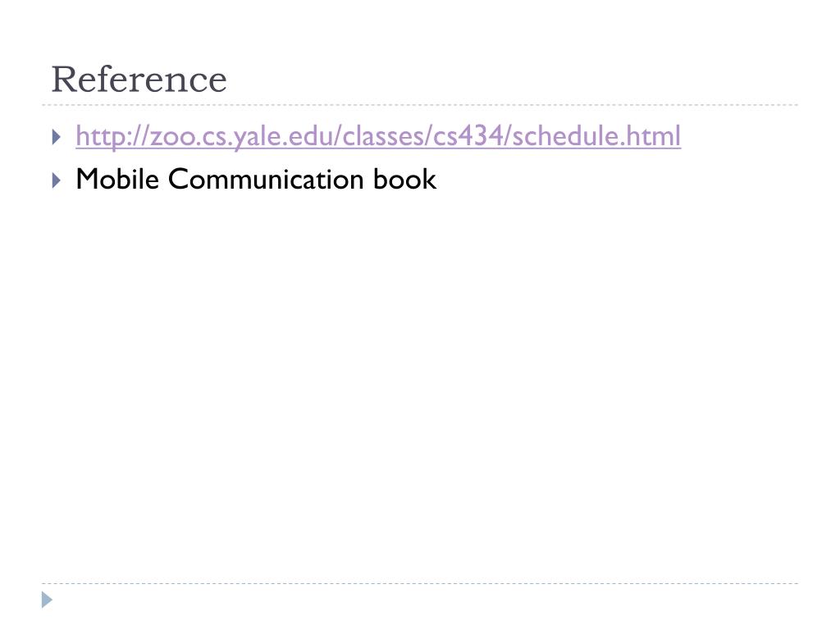Open the zoo.cs.yale.edu schedule hyperlink
The height and width of the screenshot is (630, 840).
pyautogui.click(x=378, y=136)
